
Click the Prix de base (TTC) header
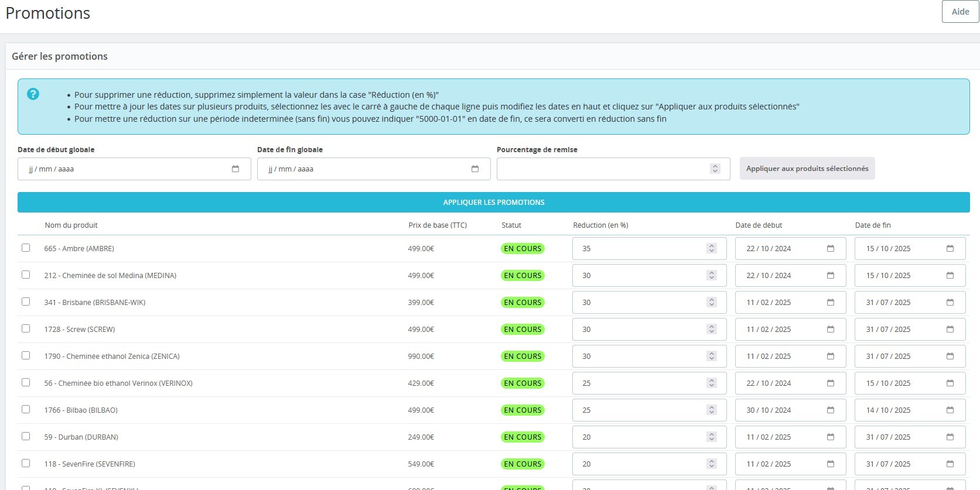(x=438, y=225)
